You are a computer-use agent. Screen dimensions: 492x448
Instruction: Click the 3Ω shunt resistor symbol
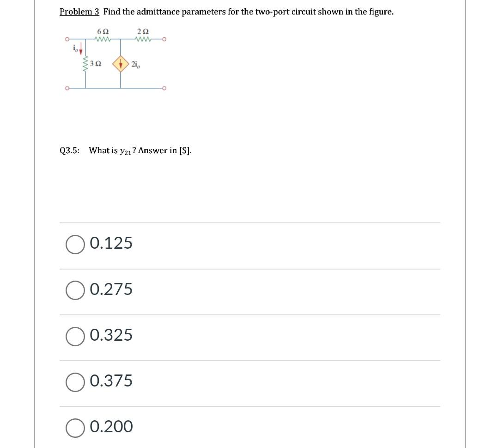[x=85, y=64]
